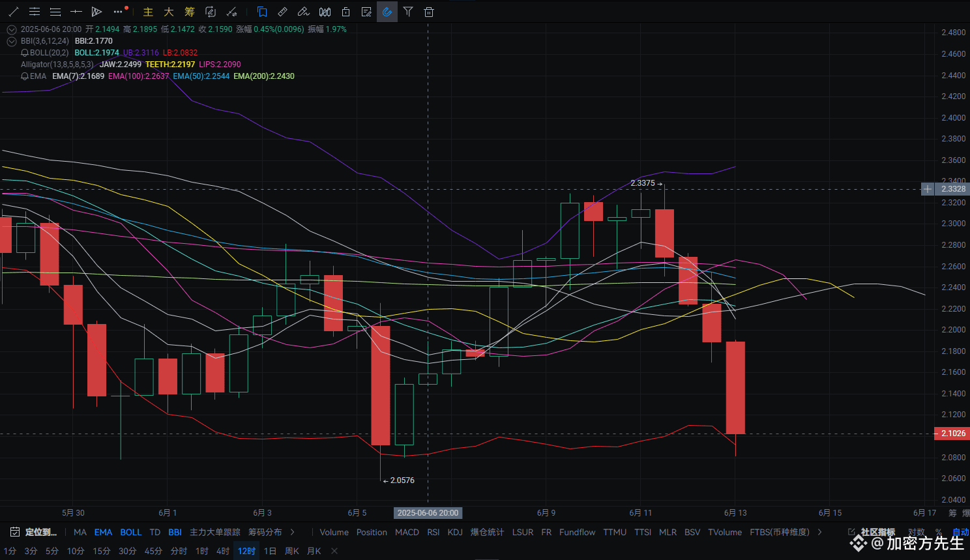The width and height of the screenshot is (970, 560).
Task: Open more drawing tools ellipsis menu
Action: [x=118, y=12]
